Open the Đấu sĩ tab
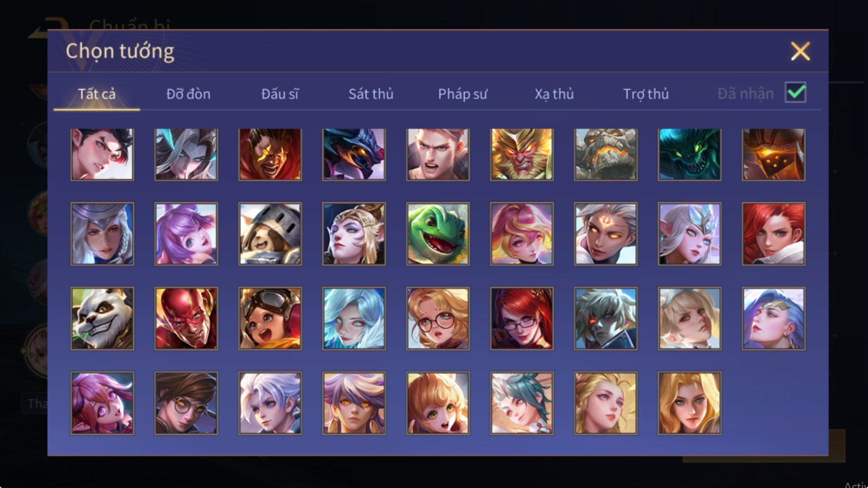This screenshot has width=868, height=488. pyautogui.click(x=280, y=94)
